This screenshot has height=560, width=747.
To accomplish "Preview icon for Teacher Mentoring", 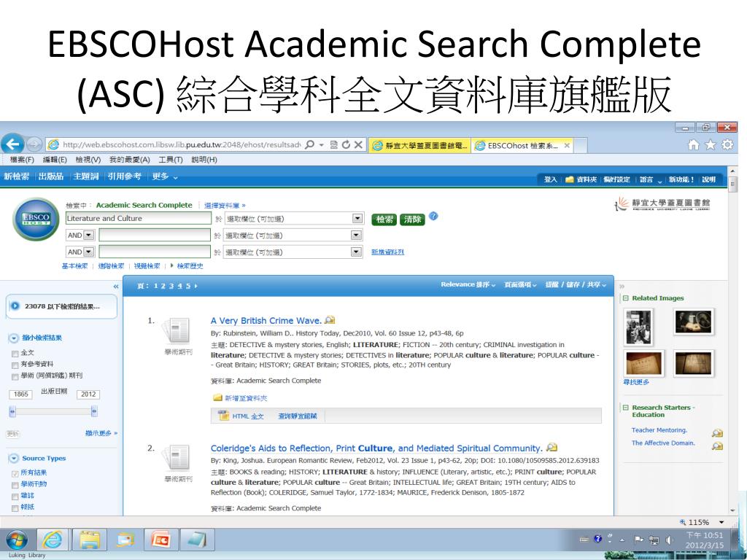I will (x=717, y=433).
